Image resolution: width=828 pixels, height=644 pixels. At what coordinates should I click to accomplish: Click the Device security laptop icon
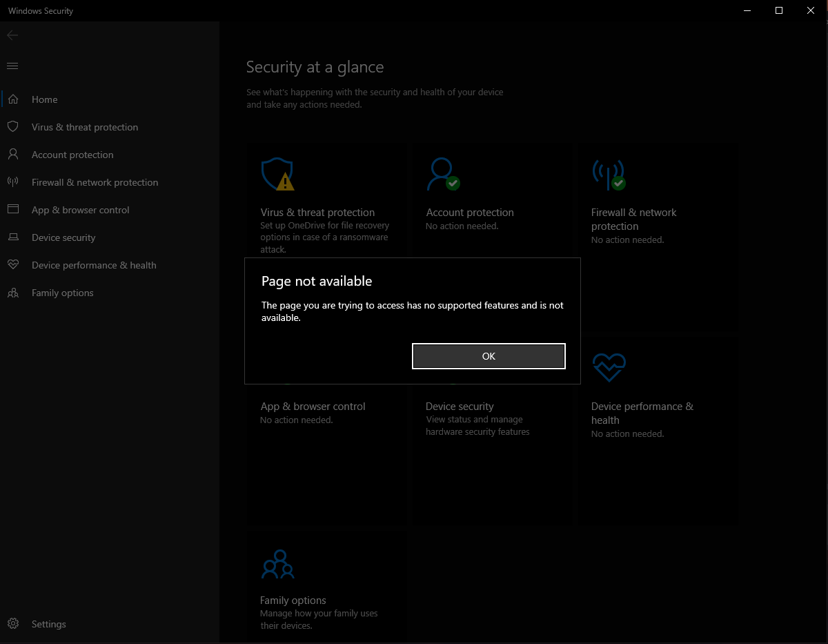(13, 237)
